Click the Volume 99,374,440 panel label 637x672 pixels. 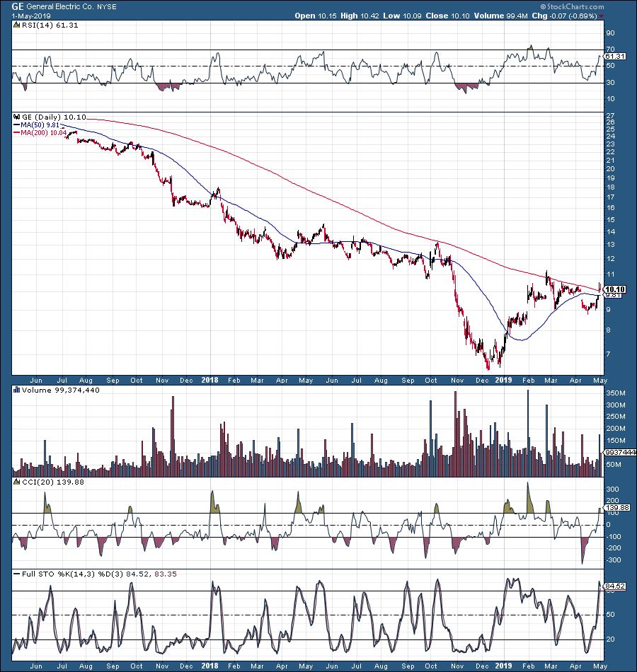pos(60,390)
